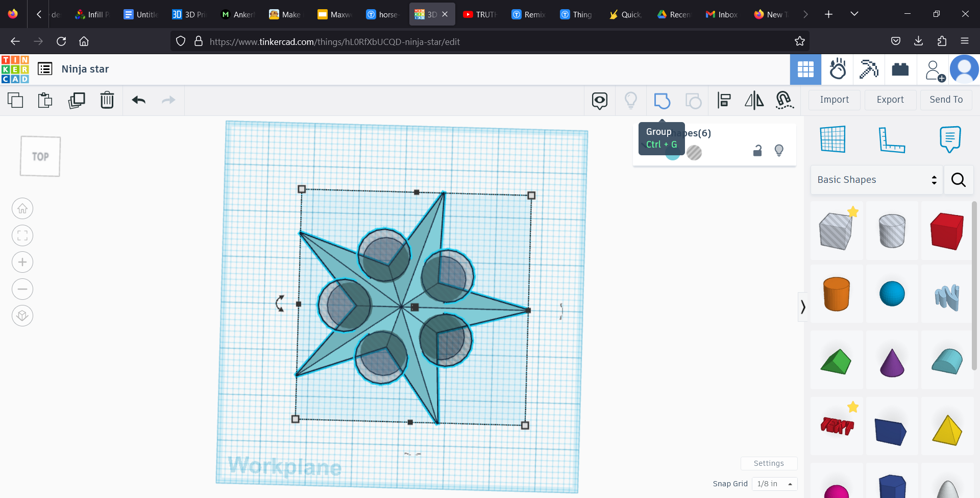Open the Bricks view
Viewport: 980px width, 498px height.
[x=900, y=69]
